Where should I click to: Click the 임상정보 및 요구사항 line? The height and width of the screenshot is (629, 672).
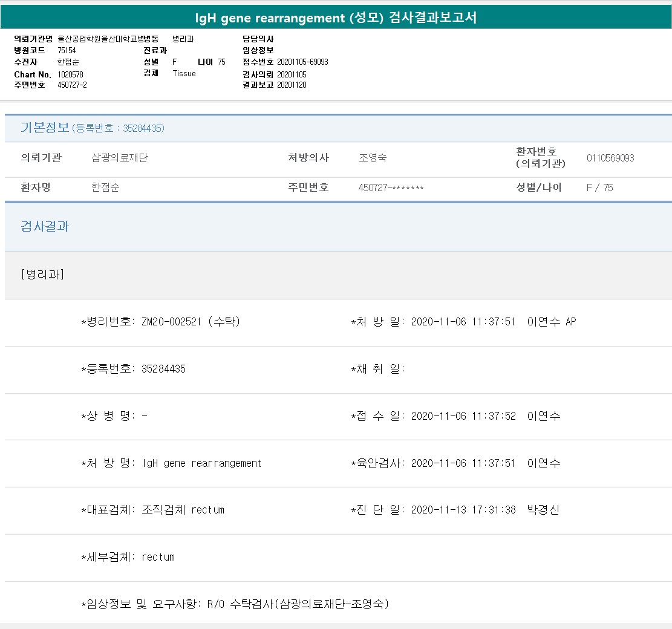[x=235, y=604]
